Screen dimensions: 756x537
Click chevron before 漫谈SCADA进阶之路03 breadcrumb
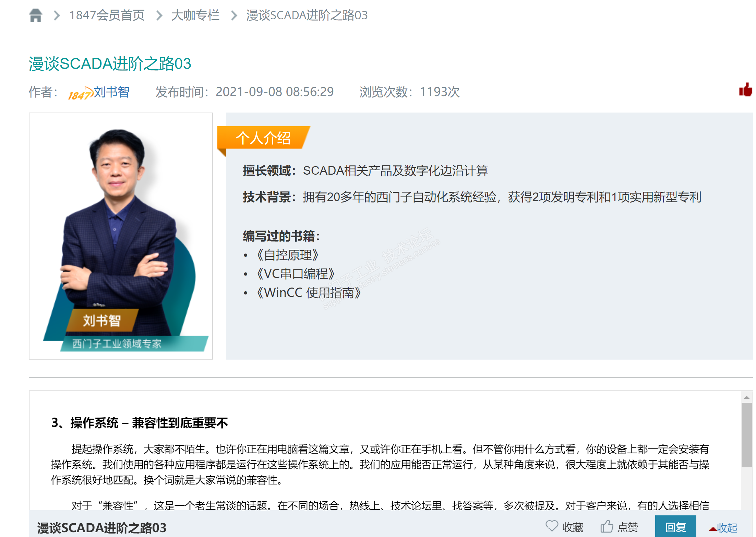pyautogui.click(x=234, y=15)
